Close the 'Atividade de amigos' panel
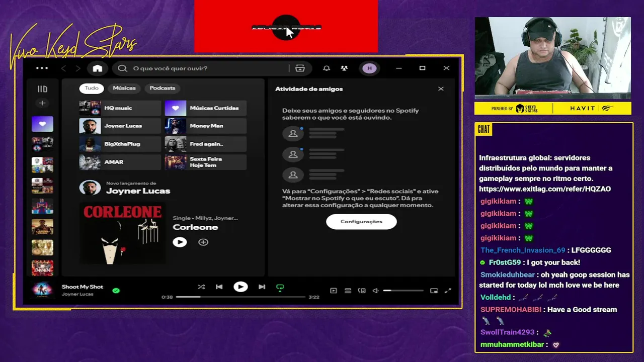The image size is (644, 362). (x=441, y=89)
